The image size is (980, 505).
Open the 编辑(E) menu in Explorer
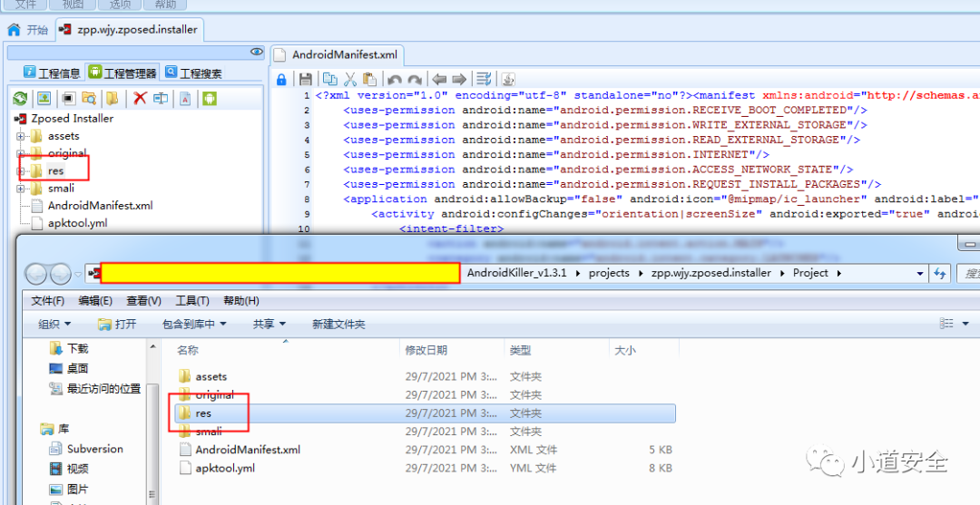[95, 301]
